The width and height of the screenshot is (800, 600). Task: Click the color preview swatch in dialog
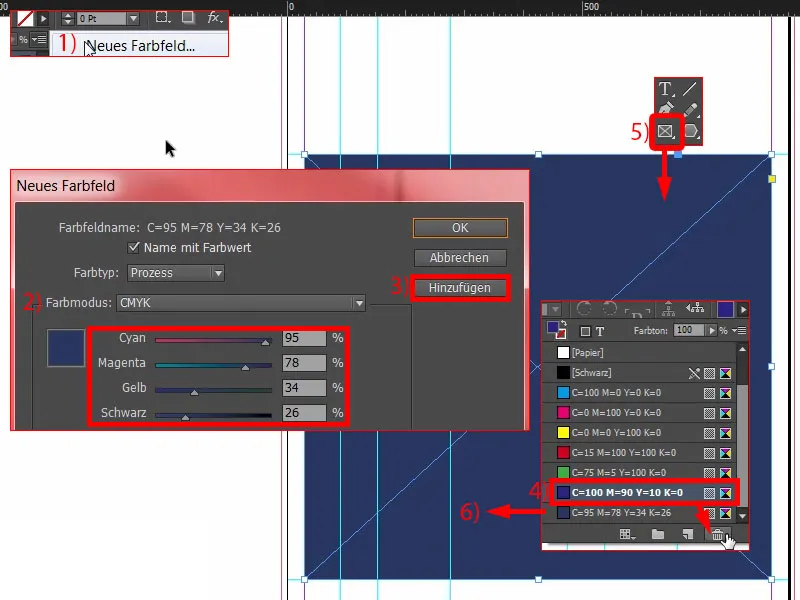(66, 348)
